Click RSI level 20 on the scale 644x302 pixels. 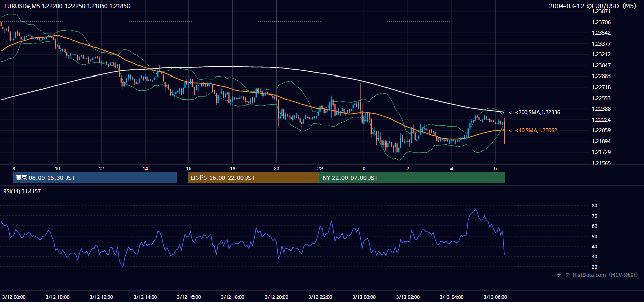pyautogui.click(x=594, y=267)
